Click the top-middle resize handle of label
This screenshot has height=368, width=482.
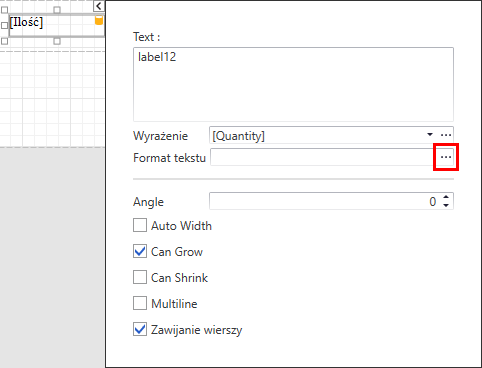(x=57, y=10)
